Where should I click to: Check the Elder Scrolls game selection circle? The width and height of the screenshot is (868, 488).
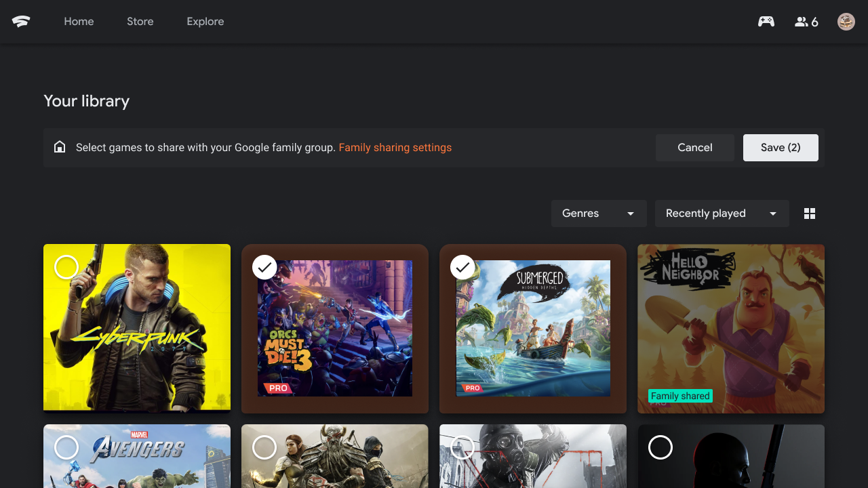pyautogui.click(x=264, y=447)
